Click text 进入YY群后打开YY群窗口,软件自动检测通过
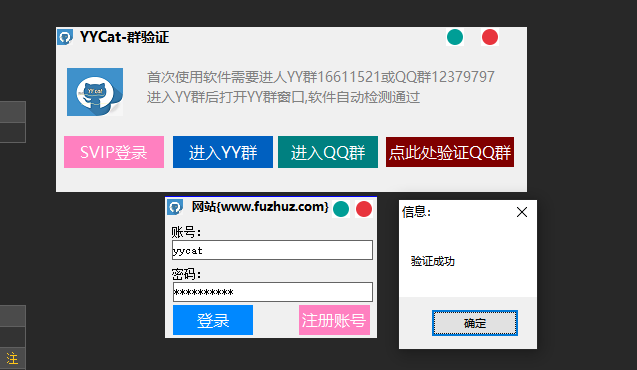This screenshot has width=637, height=370. 283,97
